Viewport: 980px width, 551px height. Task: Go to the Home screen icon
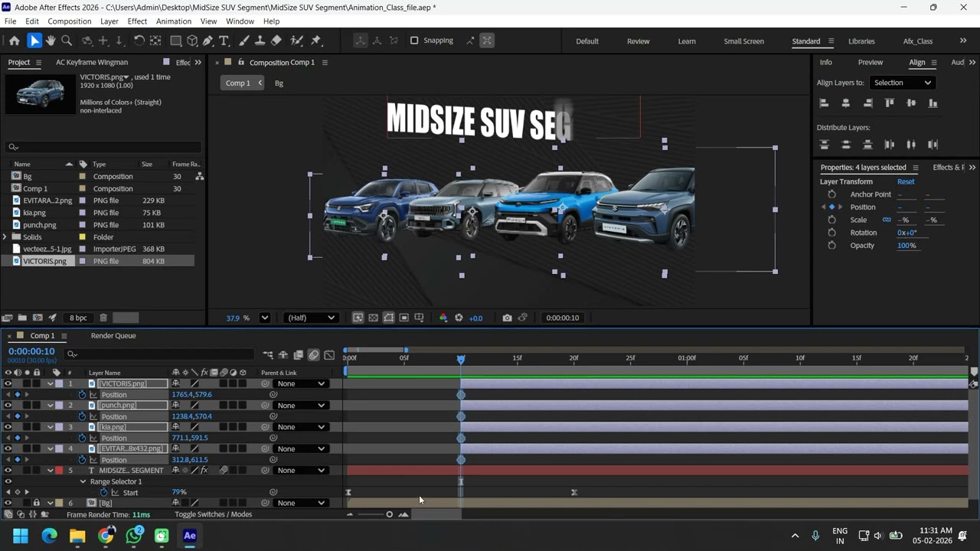(14, 41)
